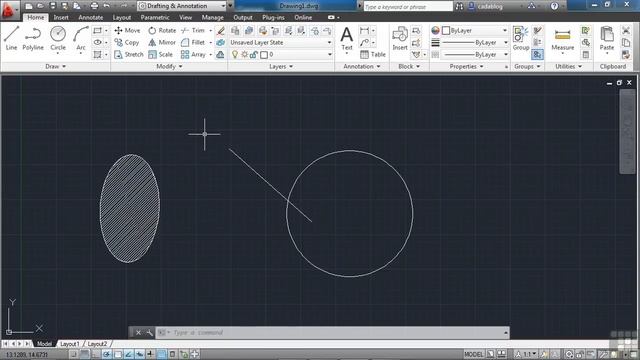
Task: Click the keyword search box
Action: click(408, 7)
